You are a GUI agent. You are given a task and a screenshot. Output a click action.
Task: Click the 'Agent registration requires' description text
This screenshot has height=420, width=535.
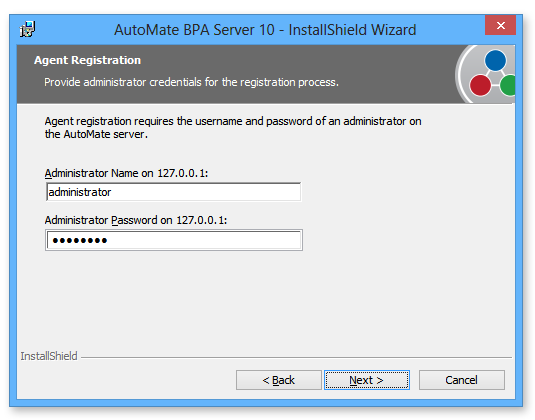click(x=233, y=128)
